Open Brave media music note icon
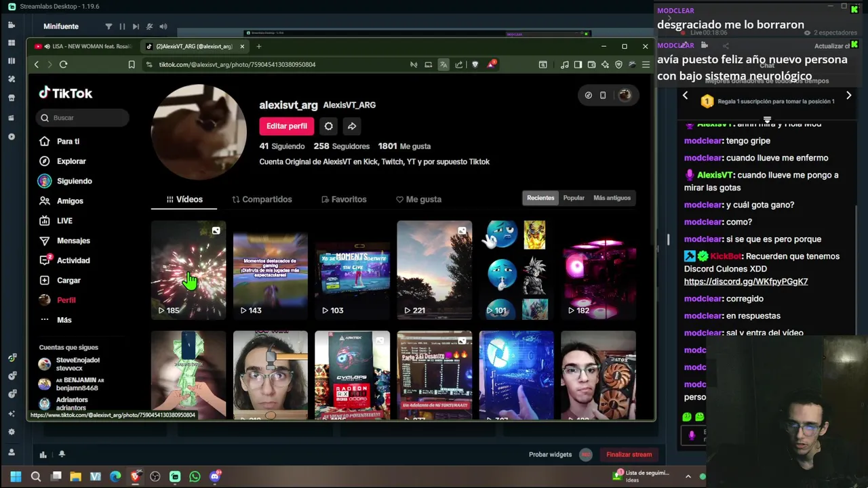Screen dimensions: 868x488 565,64
